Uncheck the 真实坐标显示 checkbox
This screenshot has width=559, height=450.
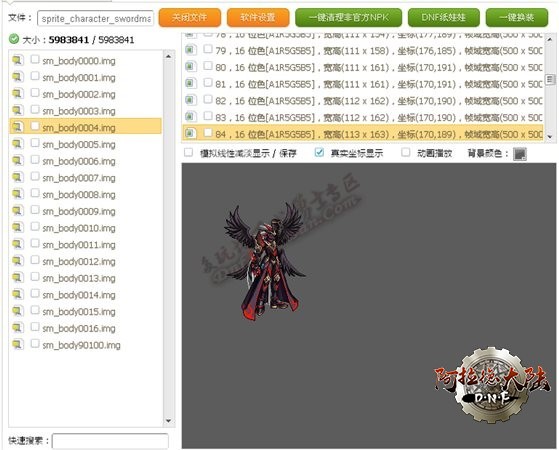(319, 153)
